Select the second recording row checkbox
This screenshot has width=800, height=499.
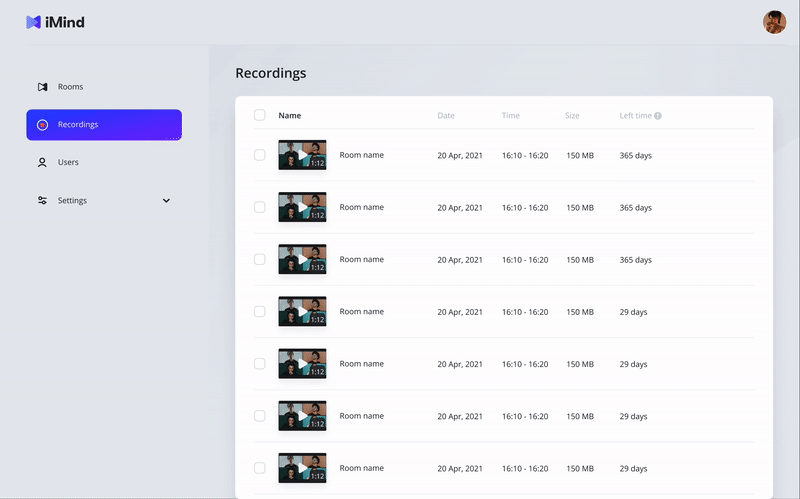point(260,207)
